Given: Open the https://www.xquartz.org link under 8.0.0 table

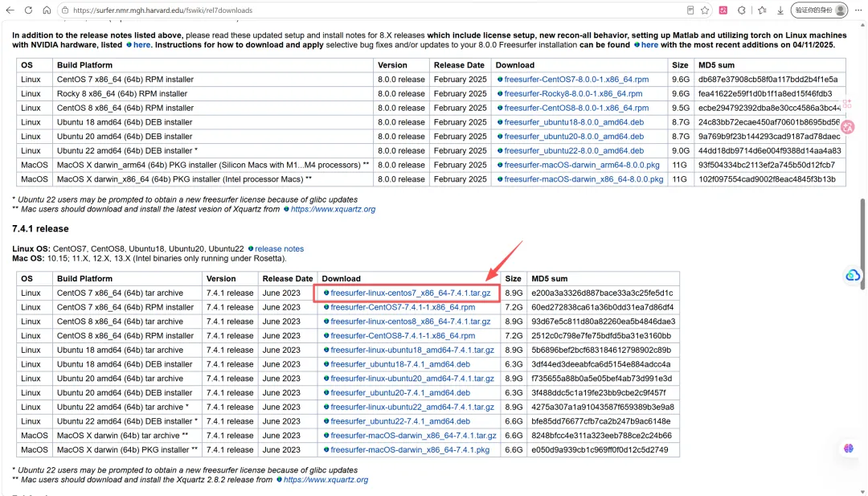Looking at the screenshot, I should point(333,209).
